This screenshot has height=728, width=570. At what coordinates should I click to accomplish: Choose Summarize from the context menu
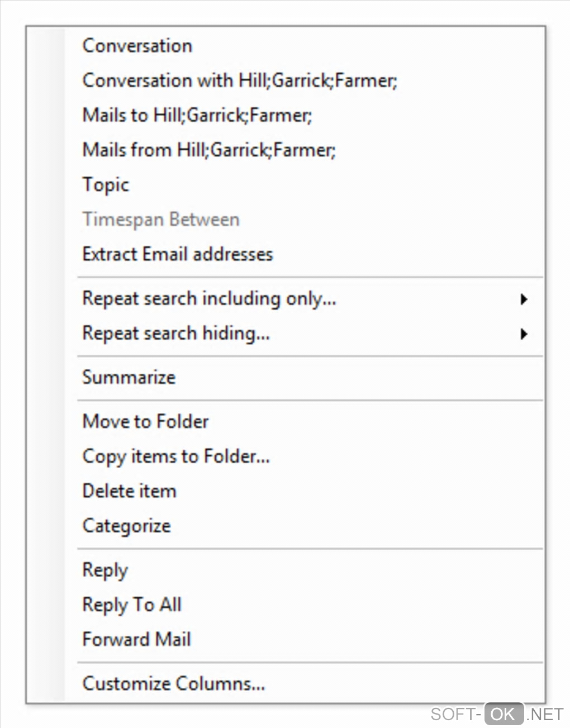(129, 377)
